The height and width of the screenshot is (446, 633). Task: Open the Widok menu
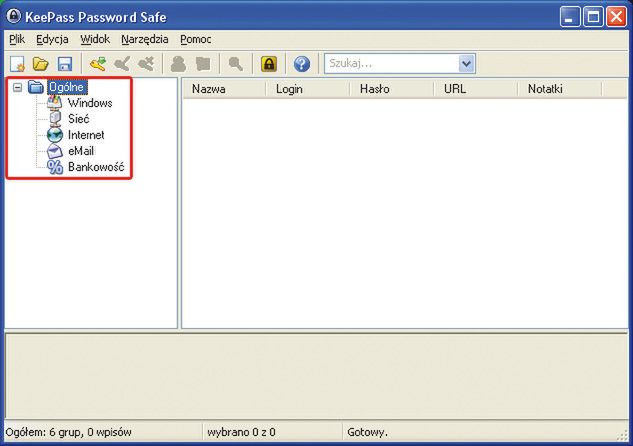(95, 39)
